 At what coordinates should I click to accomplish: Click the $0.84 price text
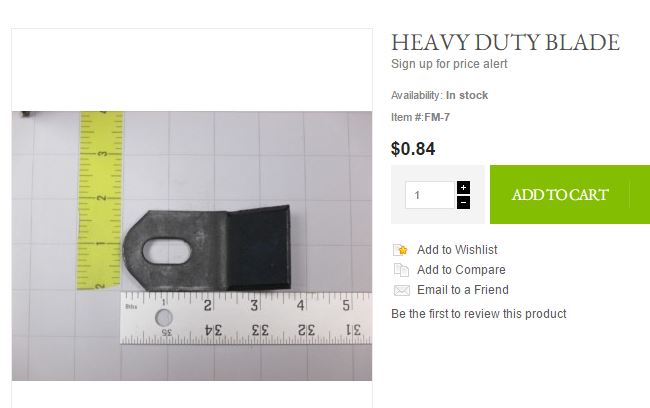point(413,149)
